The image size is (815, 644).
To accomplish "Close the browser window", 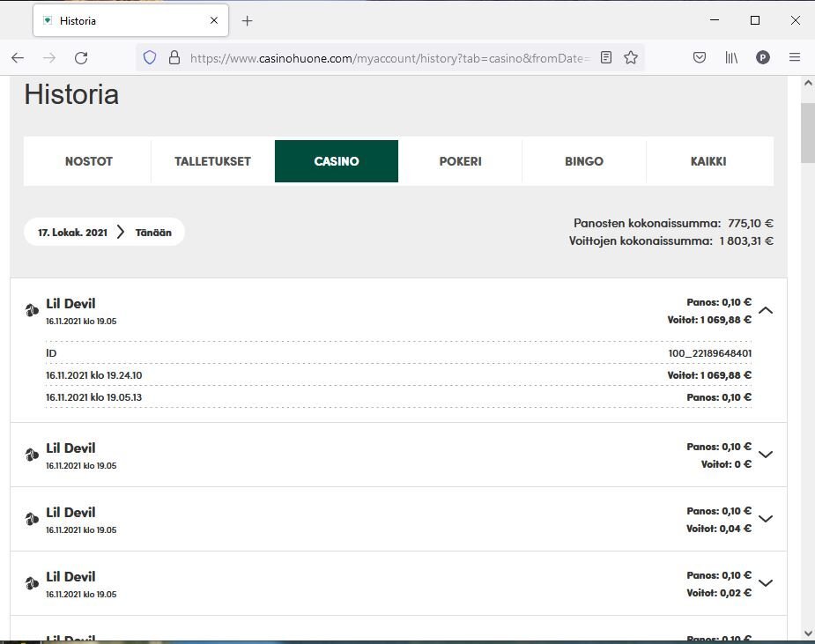I will coord(796,20).
